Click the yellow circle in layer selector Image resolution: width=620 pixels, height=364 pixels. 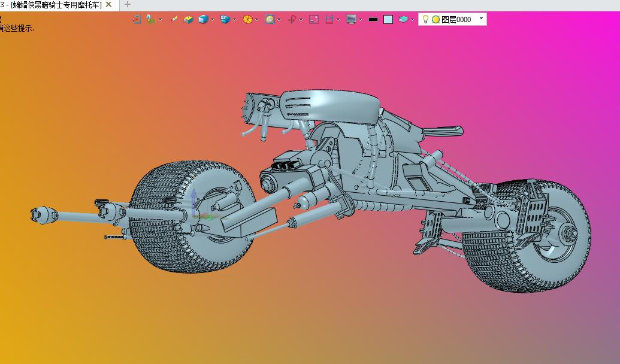pyautogui.click(x=435, y=19)
